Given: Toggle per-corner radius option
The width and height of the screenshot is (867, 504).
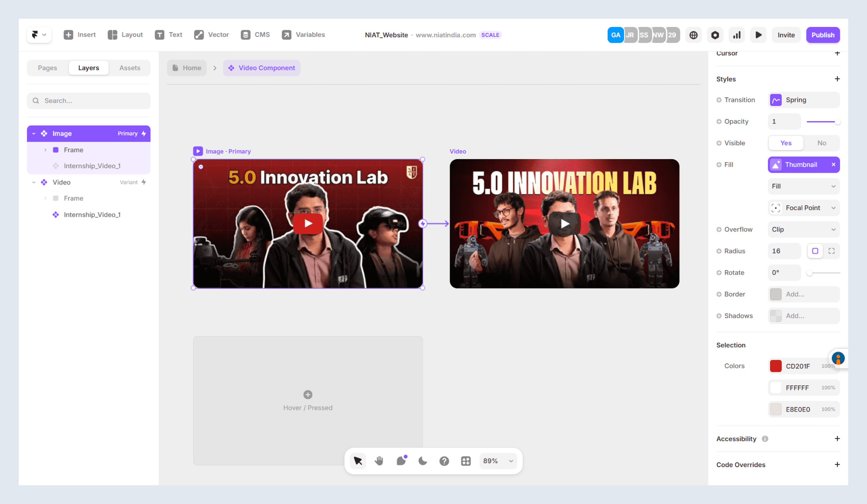Looking at the screenshot, I should 831,251.
